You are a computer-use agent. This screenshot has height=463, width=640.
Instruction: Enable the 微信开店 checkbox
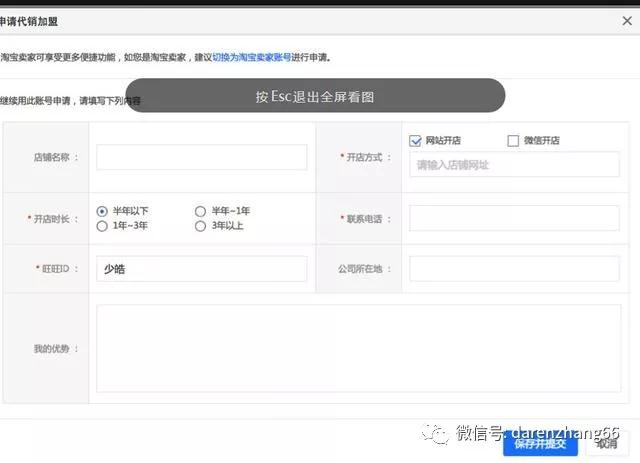tap(513, 141)
